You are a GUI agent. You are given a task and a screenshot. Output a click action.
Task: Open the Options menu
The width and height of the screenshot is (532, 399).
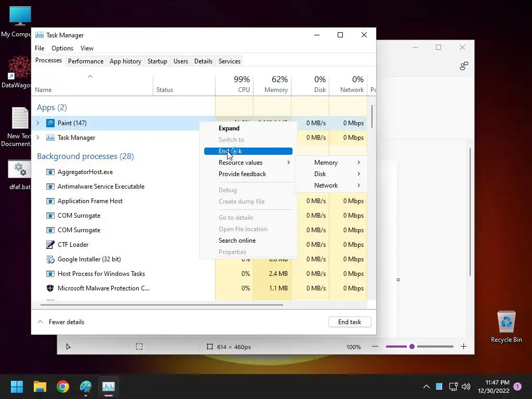62,48
